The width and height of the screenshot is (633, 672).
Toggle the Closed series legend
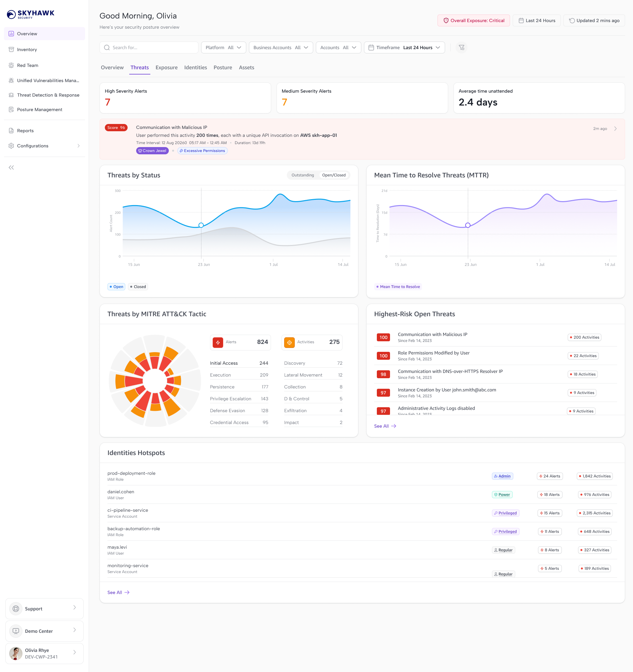pos(138,287)
